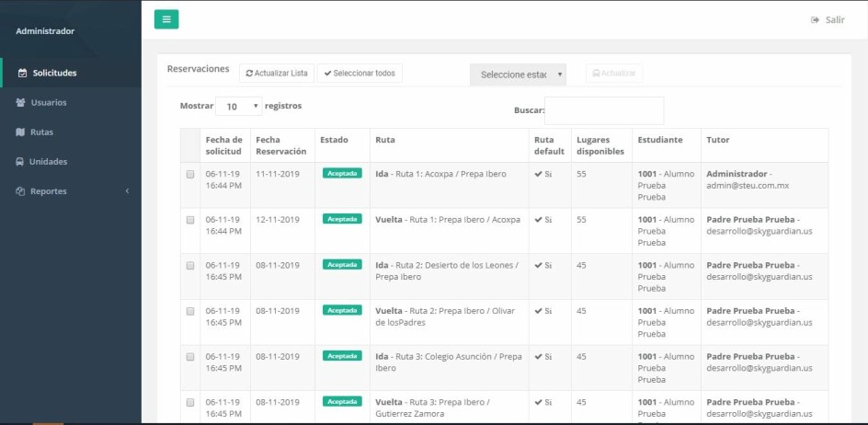This screenshot has width=868, height=425.
Task: Sort by the Ruta column header
Action: click(449, 145)
